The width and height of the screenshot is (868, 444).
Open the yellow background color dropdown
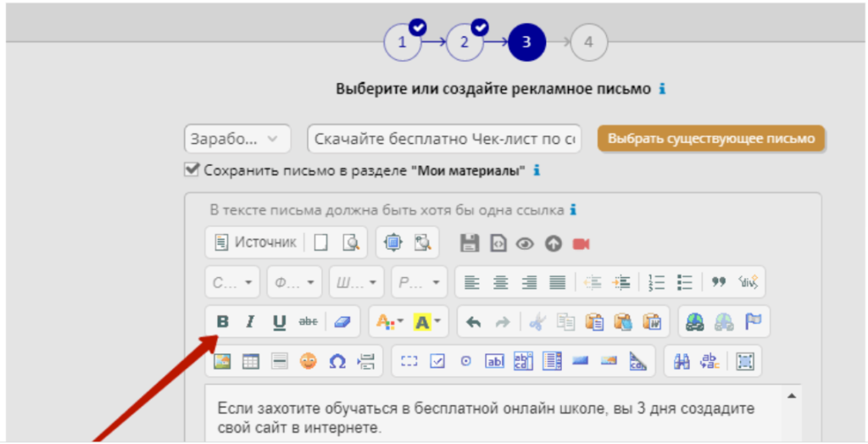click(427, 322)
